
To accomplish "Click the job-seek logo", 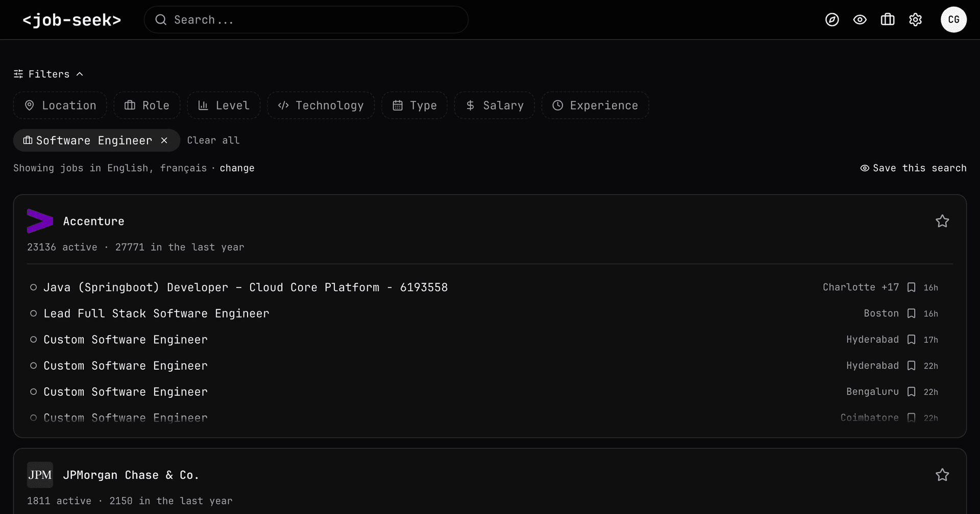I will point(72,20).
